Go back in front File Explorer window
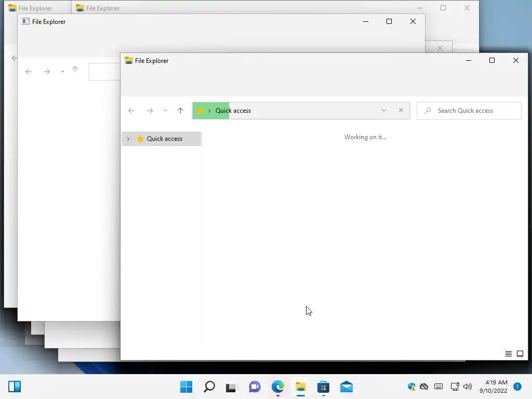The height and width of the screenshot is (399, 532). 131,111
